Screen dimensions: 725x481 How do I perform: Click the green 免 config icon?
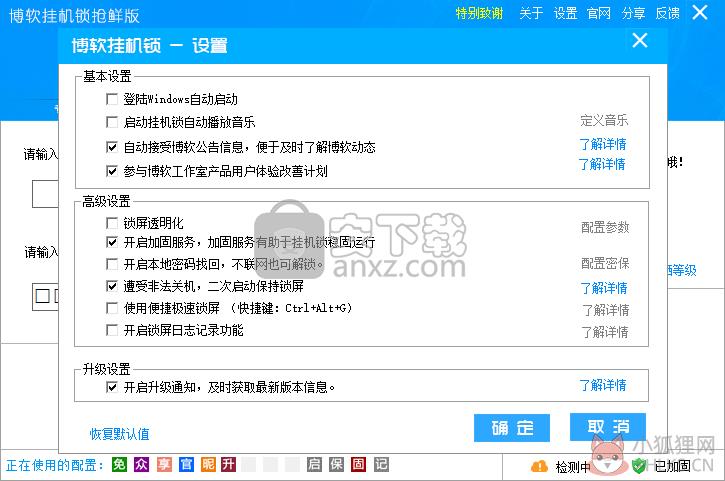[x=119, y=464]
